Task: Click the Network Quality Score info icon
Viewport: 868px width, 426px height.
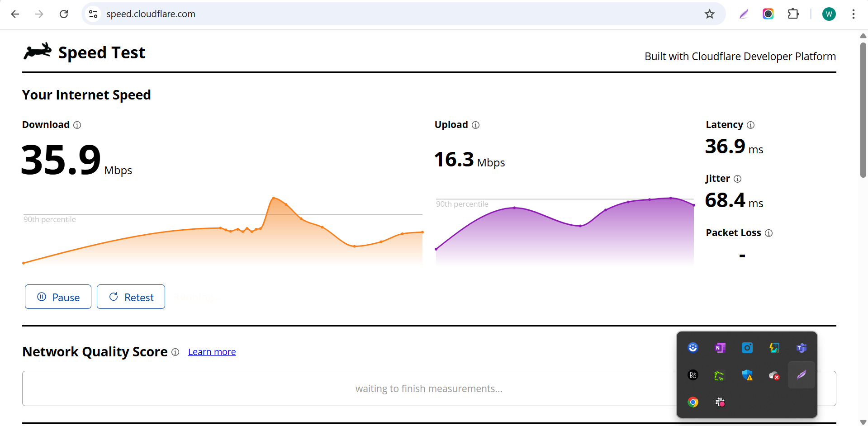Action: click(x=175, y=352)
